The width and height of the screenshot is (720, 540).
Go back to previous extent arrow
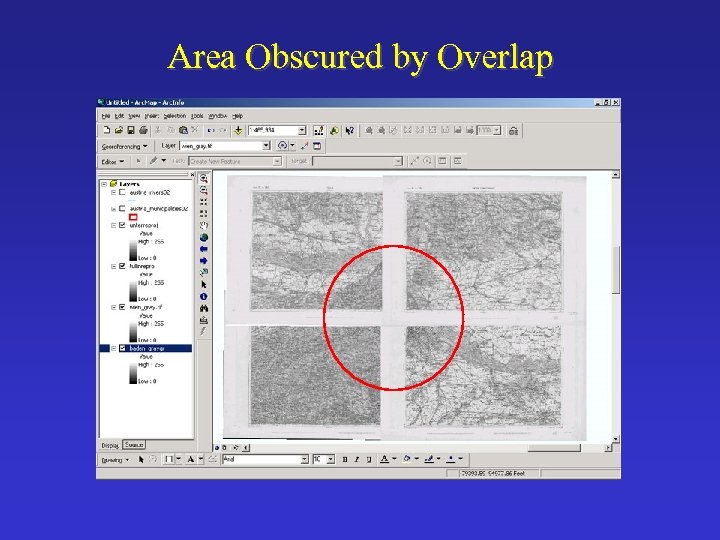[x=203, y=249]
